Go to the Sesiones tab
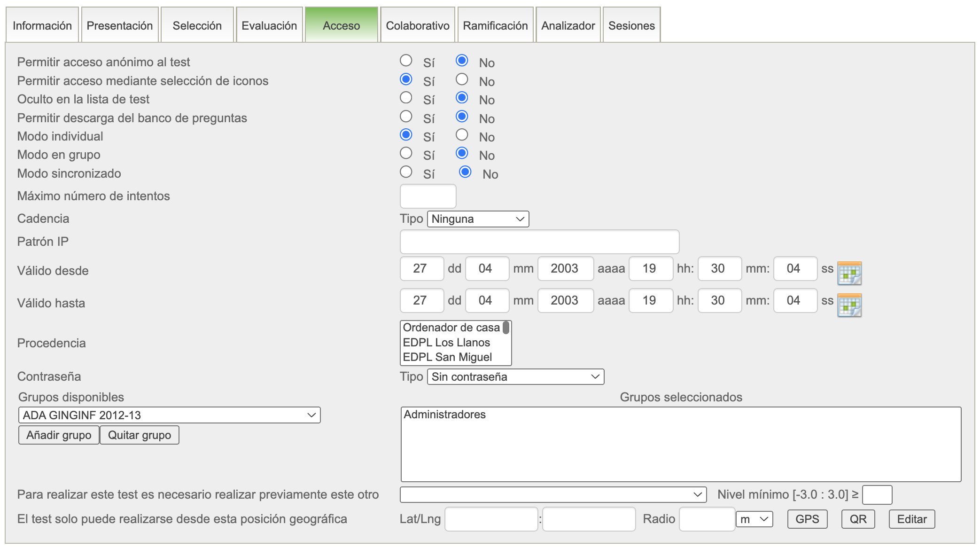This screenshot has height=548, width=980. (x=631, y=25)
